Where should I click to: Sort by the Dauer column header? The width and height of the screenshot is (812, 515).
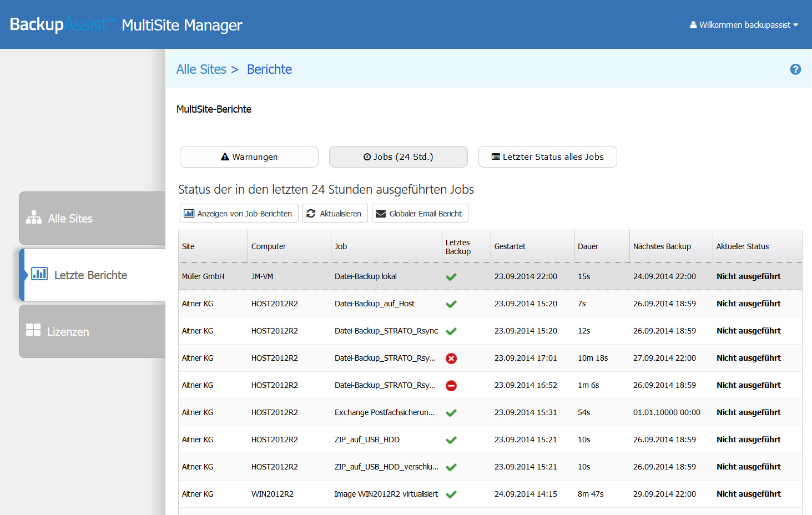(x=602, y=246)
